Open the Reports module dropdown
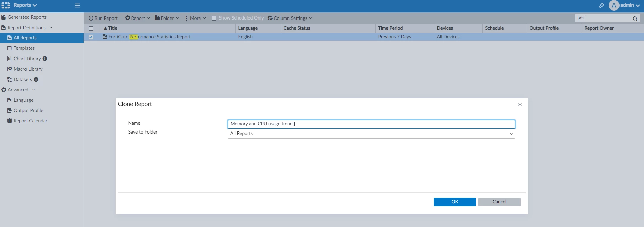Viewport: 644px width, 227px height. tap(25, 5)
